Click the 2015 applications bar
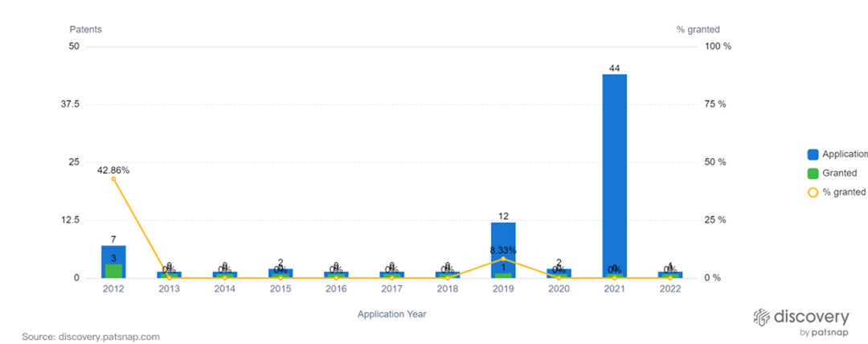Image resolution: width=868 pixels, height=344 pixels. [x=280, y=273]
